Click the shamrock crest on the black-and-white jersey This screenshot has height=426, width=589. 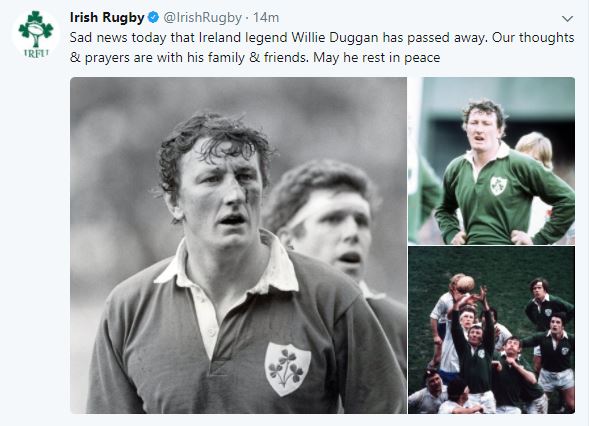288,369
